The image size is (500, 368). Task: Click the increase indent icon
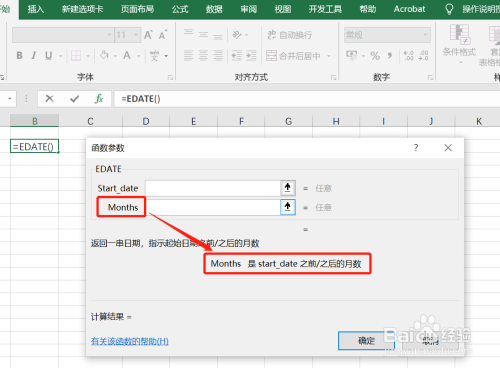click(251, 55)
